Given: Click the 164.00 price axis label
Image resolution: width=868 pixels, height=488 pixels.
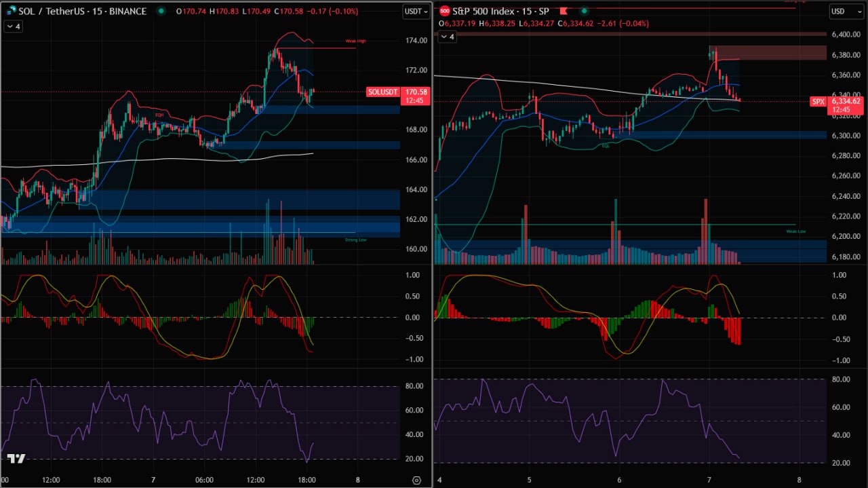Looking at the screenshot, I should [x=416, y=190].
